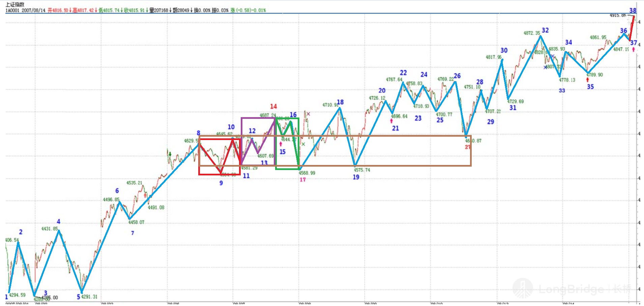Click the 4789.90 price label
Viewport: 644px width, 306px height.
tap(595, 75)
